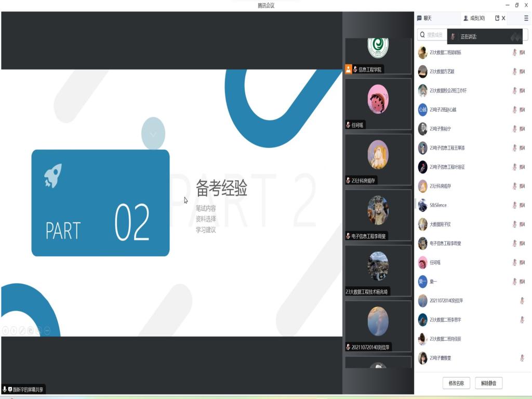Toggle microphone for S&Silence member

click(514, 205)
